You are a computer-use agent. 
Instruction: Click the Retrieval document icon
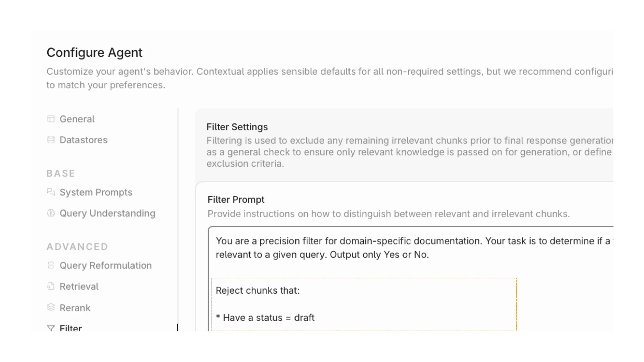51,286
